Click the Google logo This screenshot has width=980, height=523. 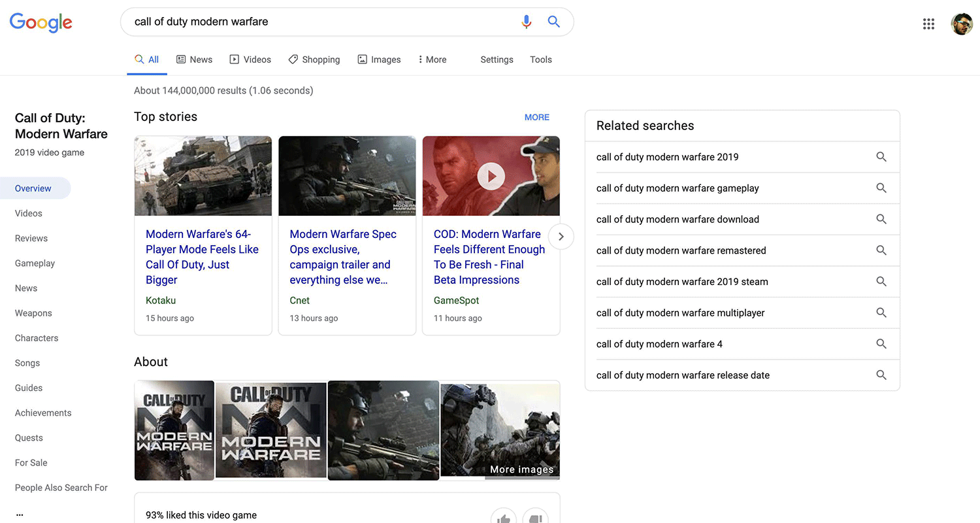pyautogui.click(x=41, y=22)
